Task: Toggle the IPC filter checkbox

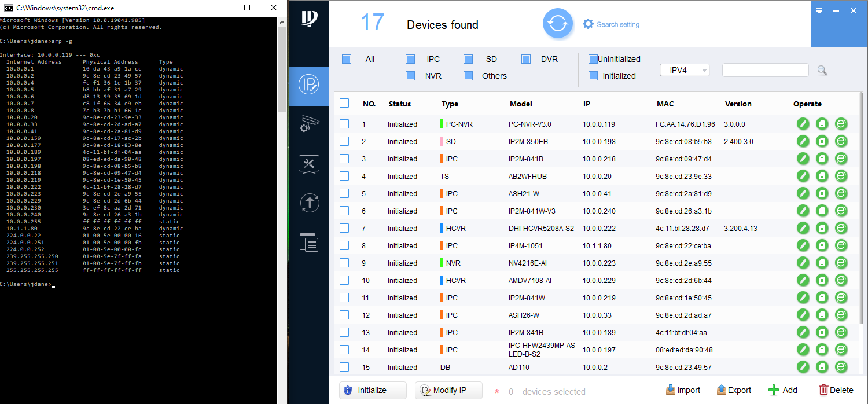Action: tap(410, 59)
